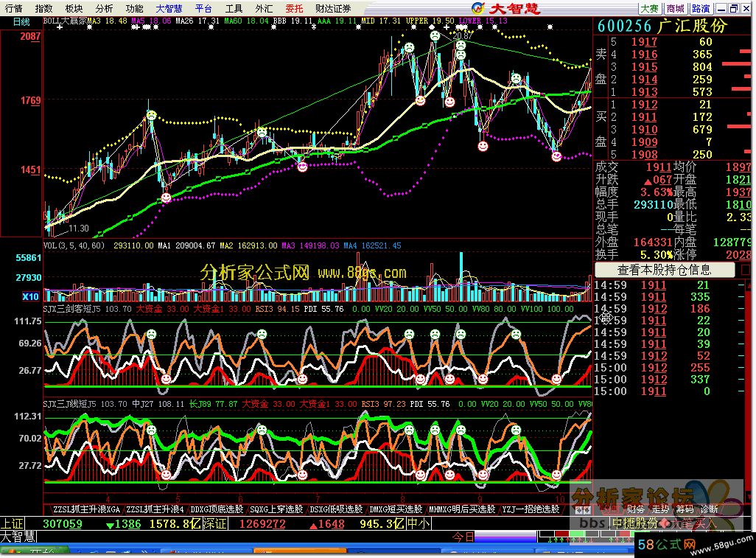Click the SJX三剑客短J5 indicator label
This screenshot has height=558, width=756.
coord(71,309)
